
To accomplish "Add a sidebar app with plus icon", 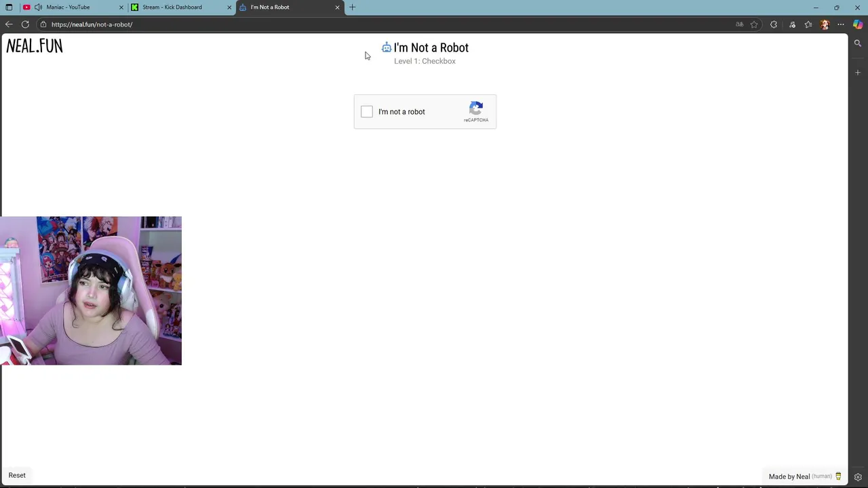I will tap(858, 73).
